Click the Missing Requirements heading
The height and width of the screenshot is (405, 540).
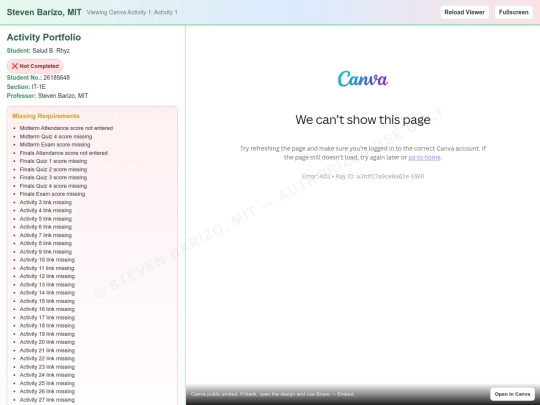46,116
